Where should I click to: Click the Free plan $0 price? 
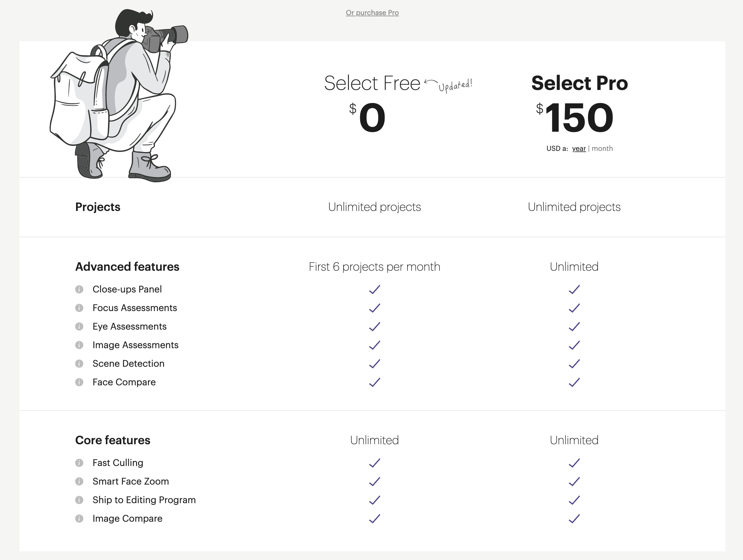click(x=367, y=117)
